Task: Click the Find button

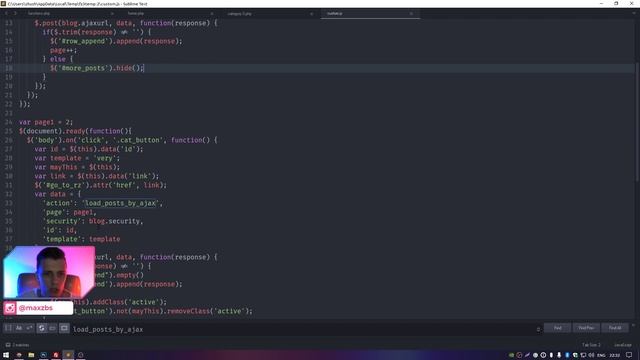Action: (558, 328)
